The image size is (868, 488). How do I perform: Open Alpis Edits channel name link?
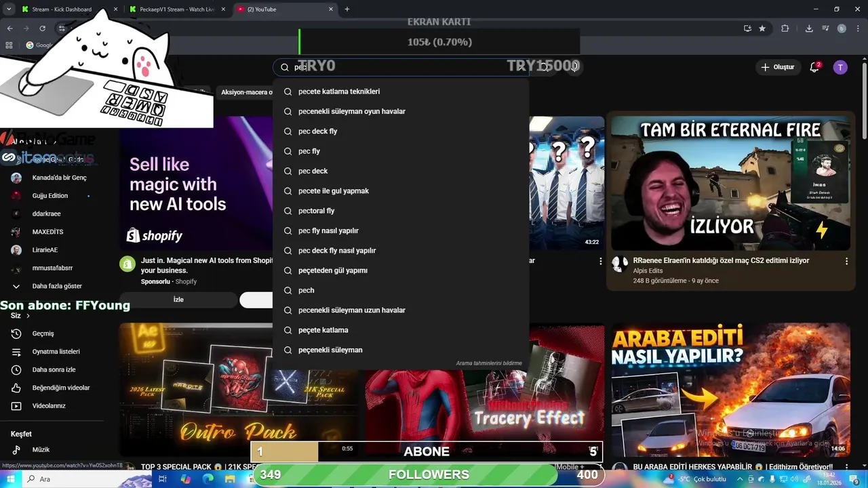(648, 270)
